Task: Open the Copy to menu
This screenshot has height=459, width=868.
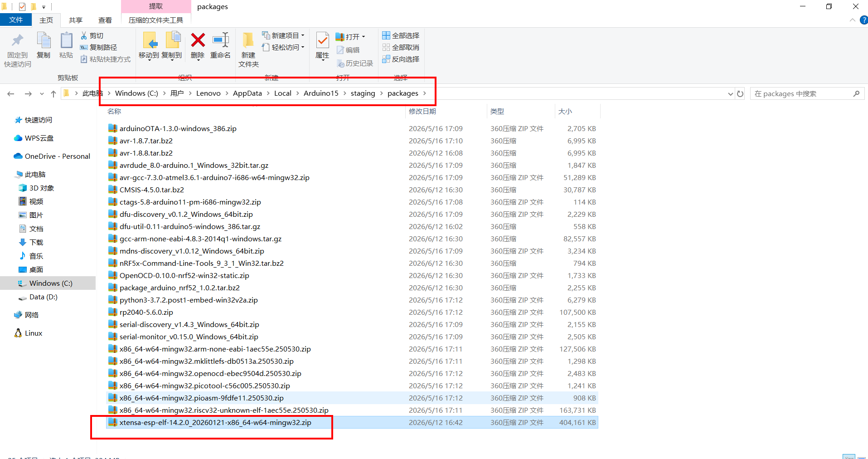Action: click(x=172, y=46)
